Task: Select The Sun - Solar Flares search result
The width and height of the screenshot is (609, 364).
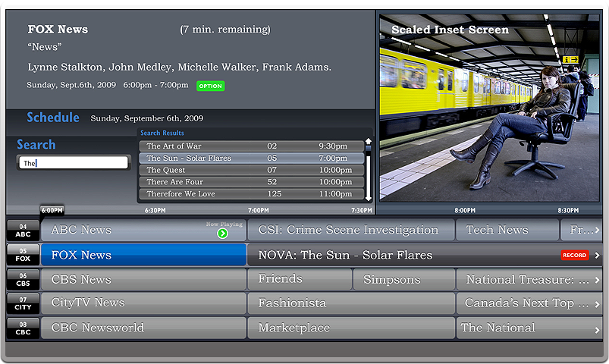Action: (x=251, y=158)
